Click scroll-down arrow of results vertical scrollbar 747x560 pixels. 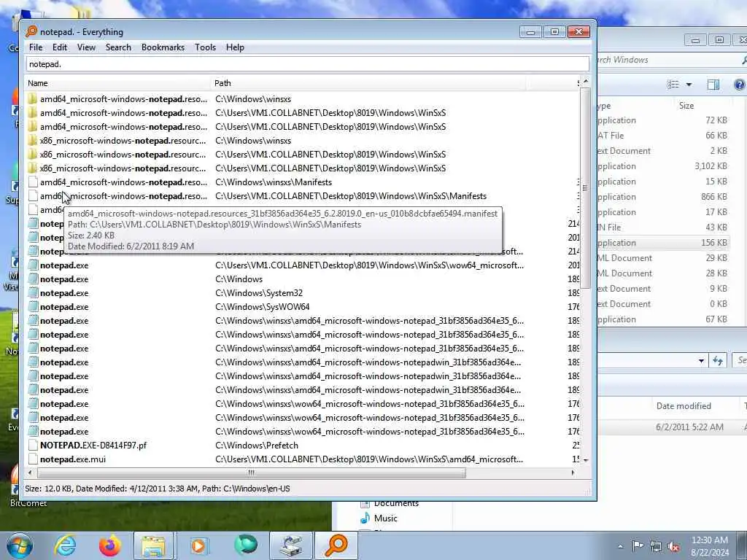pyautogui.click(x=586, y=460)
